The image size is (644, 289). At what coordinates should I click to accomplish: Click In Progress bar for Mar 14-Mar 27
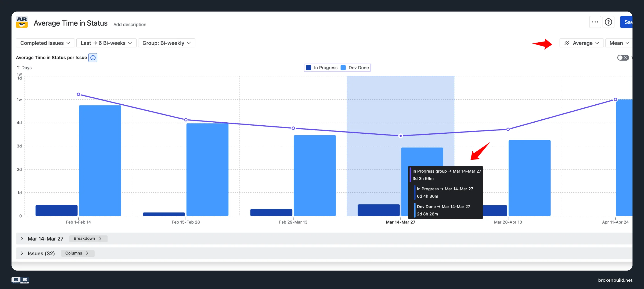(378, 210)
